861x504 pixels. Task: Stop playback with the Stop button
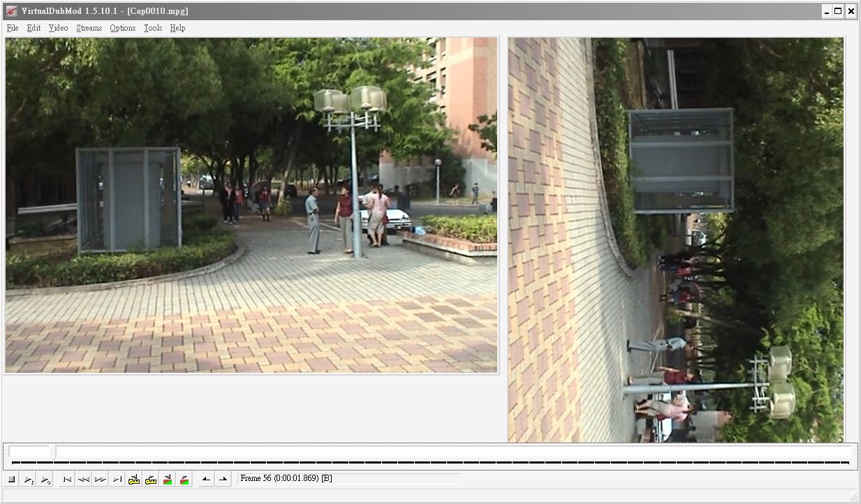(x=11, y=480)
